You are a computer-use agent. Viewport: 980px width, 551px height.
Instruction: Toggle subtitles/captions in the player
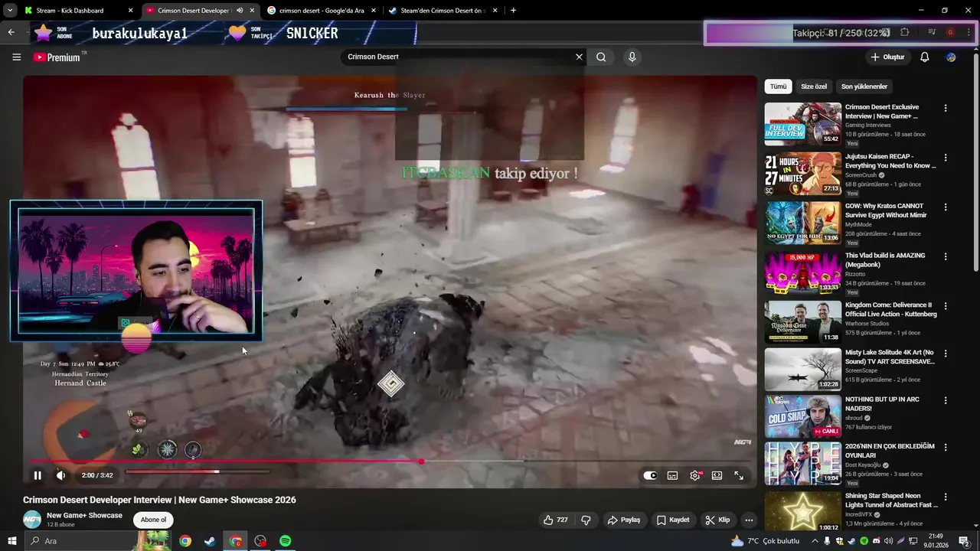pos(672,475)
